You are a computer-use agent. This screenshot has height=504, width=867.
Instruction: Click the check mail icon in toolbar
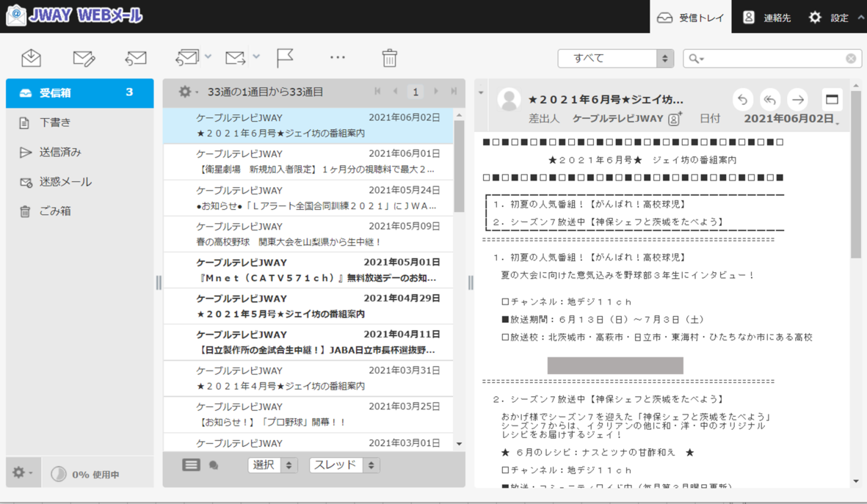click(x=31, y=57)
